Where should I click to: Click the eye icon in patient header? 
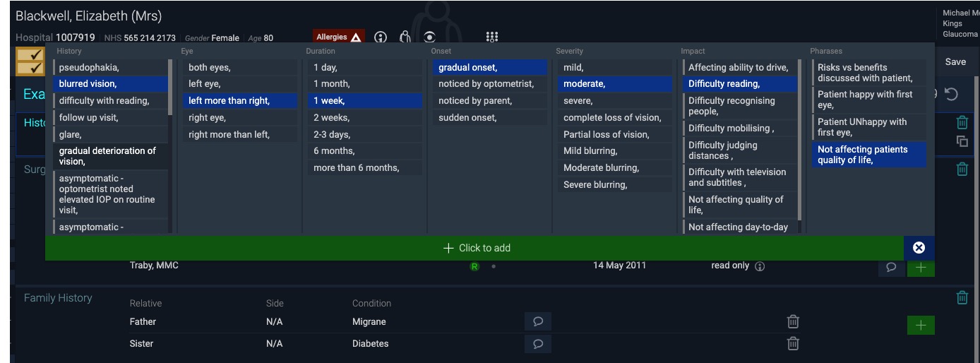429,37
